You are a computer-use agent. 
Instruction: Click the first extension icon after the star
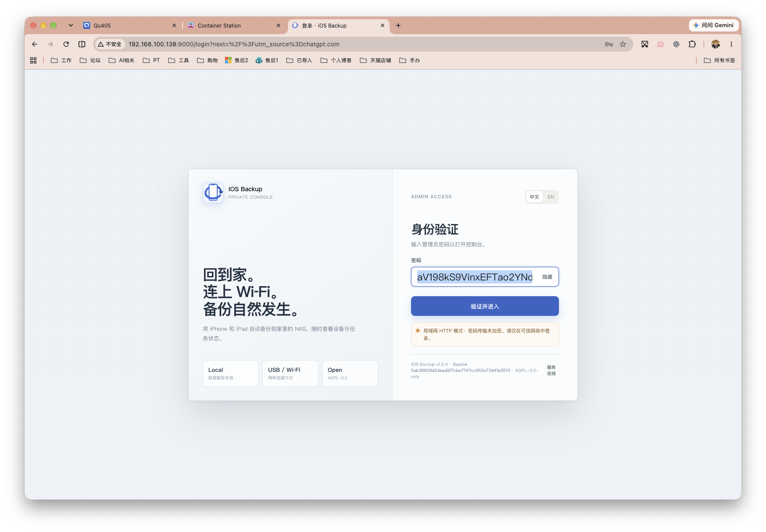[645, 44]
